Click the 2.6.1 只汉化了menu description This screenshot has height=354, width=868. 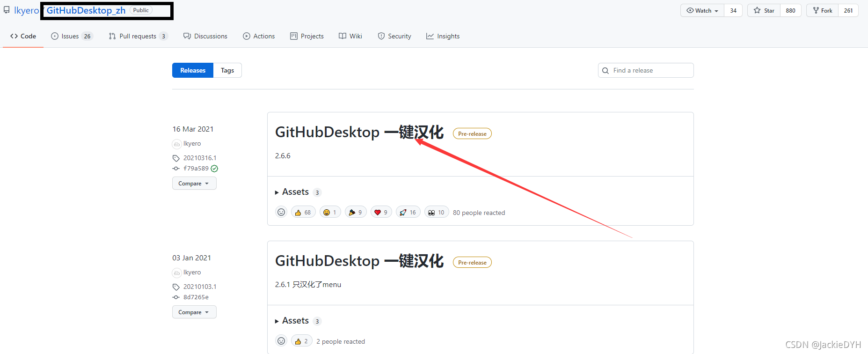308,285
